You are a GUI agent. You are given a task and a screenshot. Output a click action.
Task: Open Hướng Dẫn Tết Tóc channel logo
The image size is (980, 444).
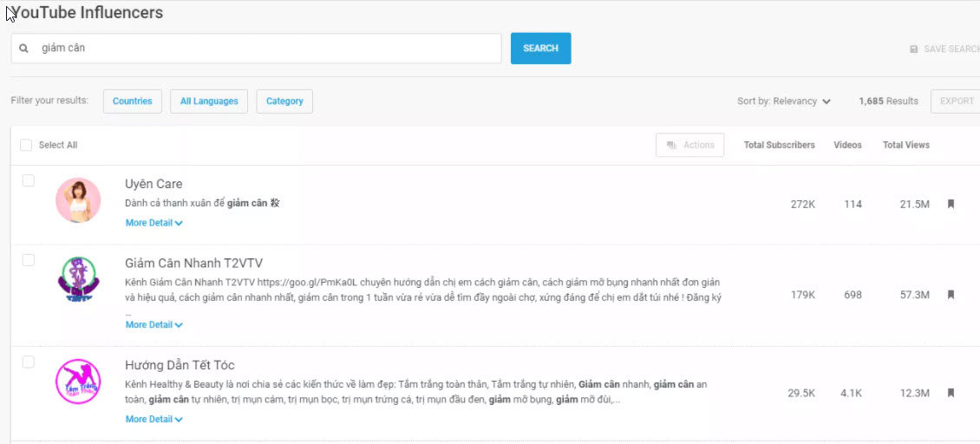point(78,382)
